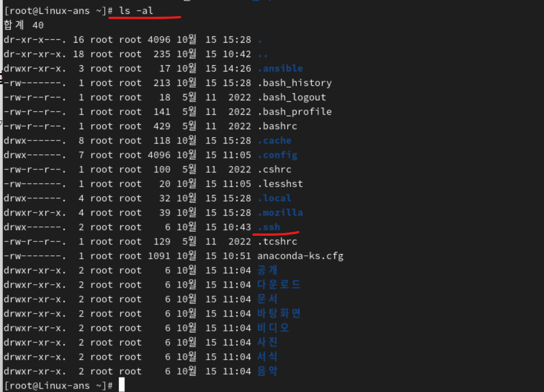Click the .cshrc file name

pyautogui.click(x=274, y=169)
